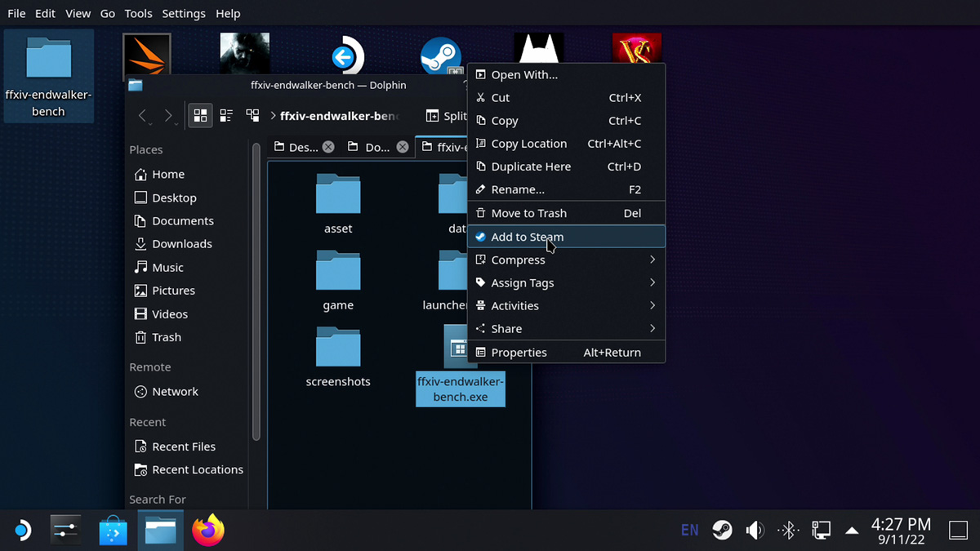Close the Des... tab in Dolphin

tap(328, 147)
